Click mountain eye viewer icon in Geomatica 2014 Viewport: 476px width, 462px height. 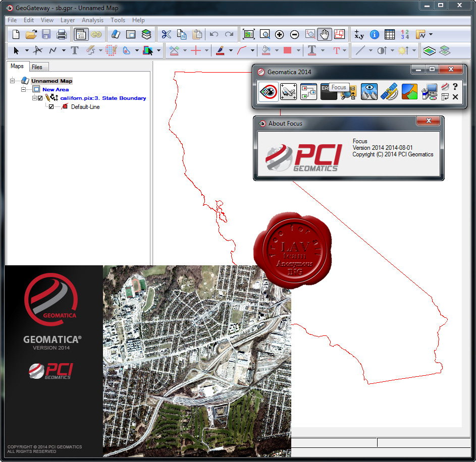[369, 92]
